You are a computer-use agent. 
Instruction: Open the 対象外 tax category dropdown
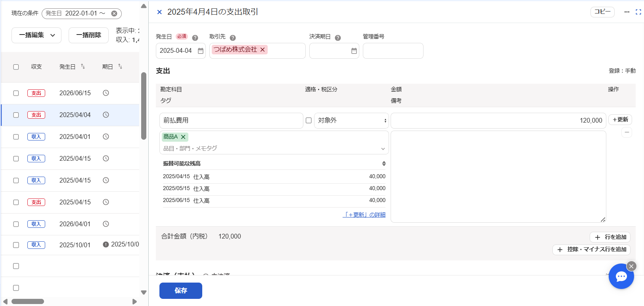click(351, 121)
